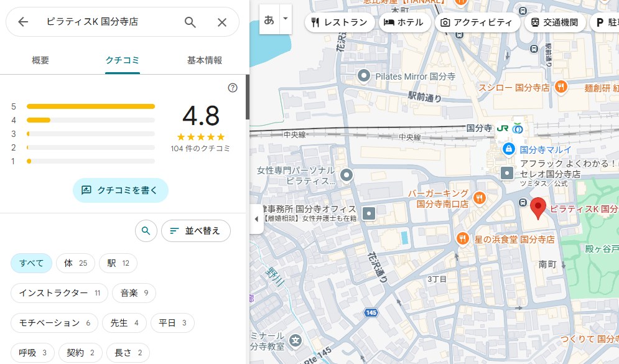
Task: Click the 5-star rating bar
Action: pos(91,106)
